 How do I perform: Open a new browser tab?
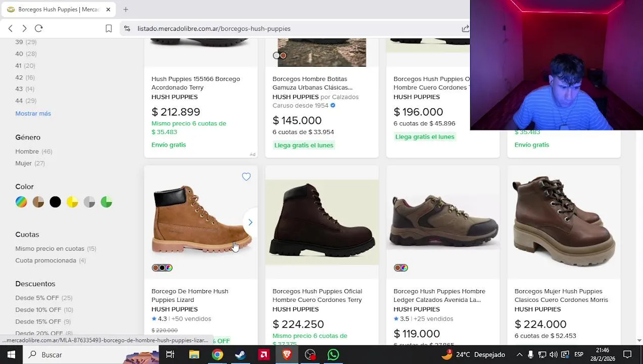coord(125,9)
